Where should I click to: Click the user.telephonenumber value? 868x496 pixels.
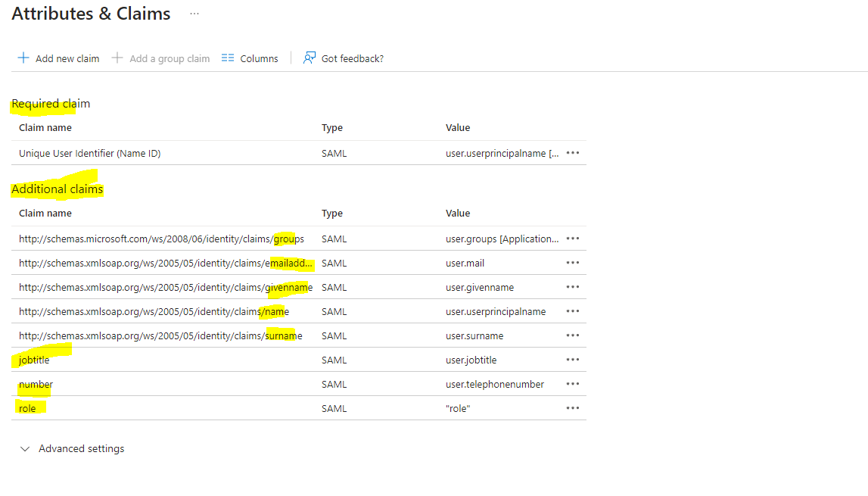[495, 384]
